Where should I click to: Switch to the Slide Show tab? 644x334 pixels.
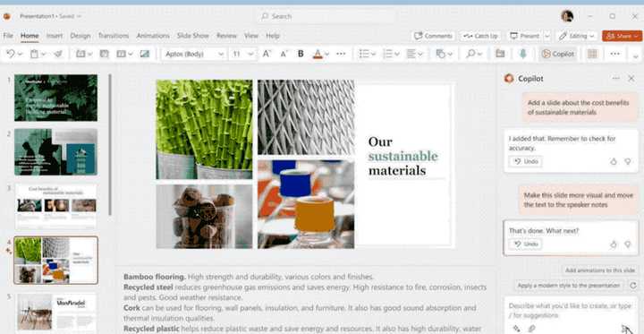click(193, 36)
